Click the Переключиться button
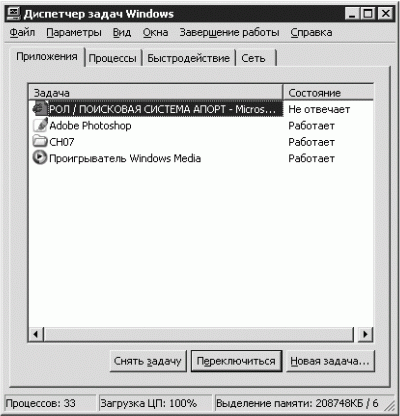The width and height of the screenshot is (400, 416). [x=236, y=361]
